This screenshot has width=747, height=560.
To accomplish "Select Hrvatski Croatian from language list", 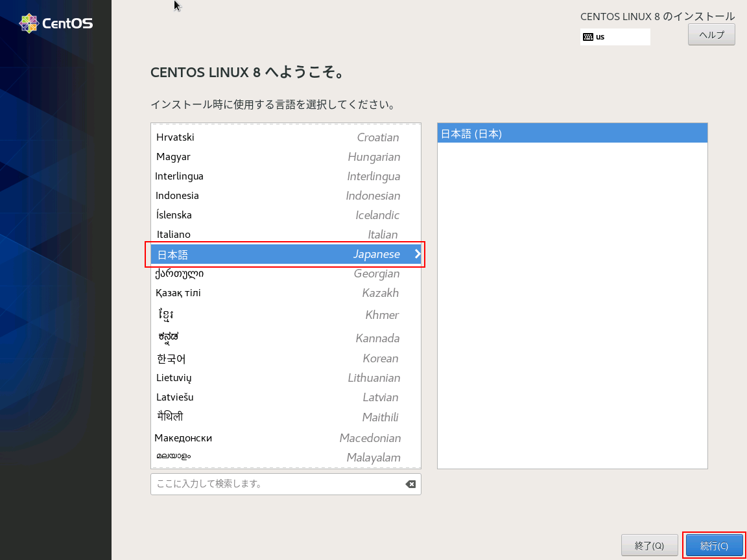I will pos(285,137).
